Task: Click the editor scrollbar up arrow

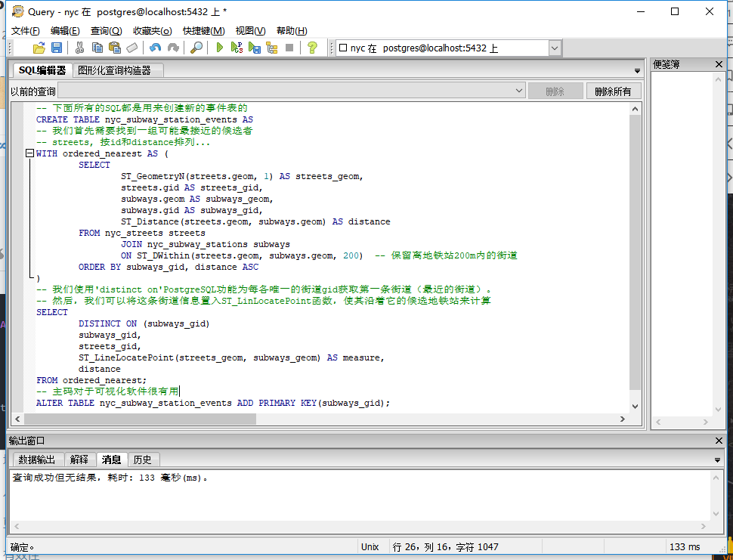Action: 635,109
